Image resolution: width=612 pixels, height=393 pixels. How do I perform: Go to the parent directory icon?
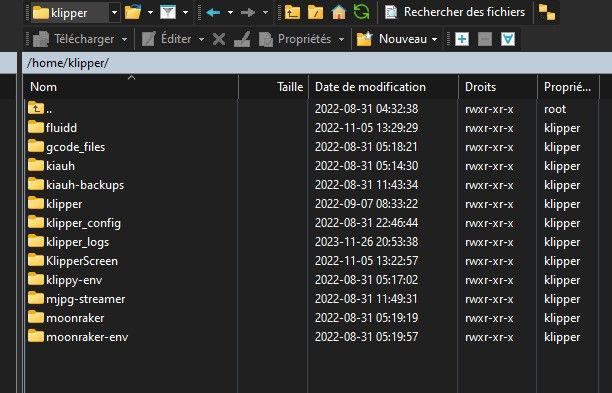(x=292, y=12)
